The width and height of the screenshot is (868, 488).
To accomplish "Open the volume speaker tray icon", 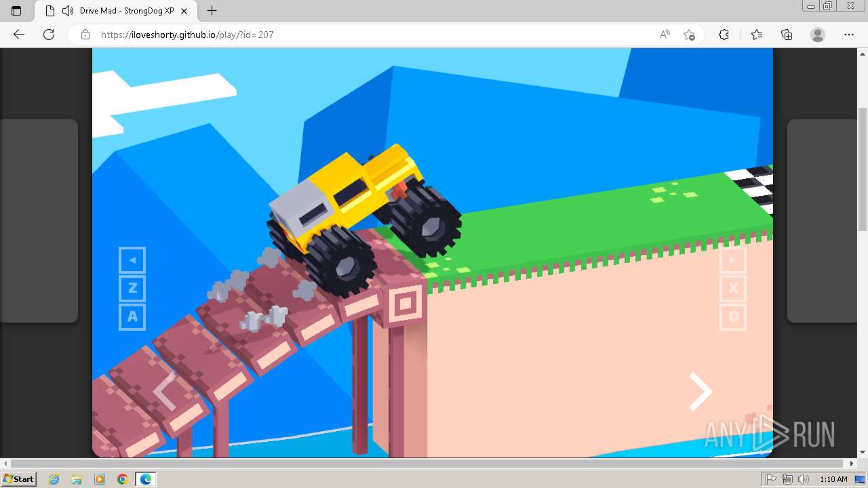I will pyautogui.click(x=804, y=479).
